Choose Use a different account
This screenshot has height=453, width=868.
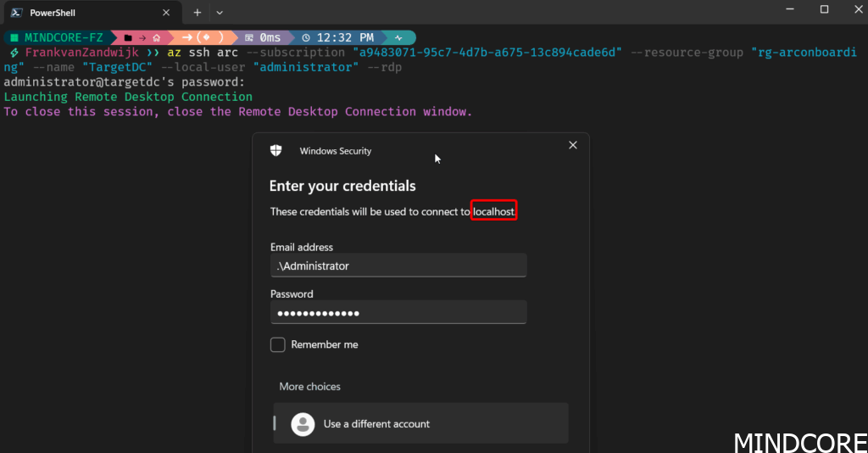420,423
